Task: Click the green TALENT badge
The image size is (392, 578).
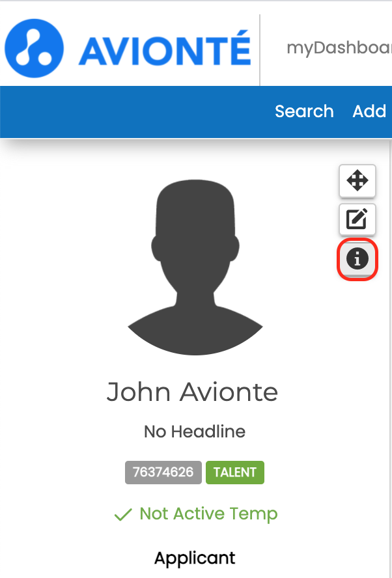Action: [x=235, y=472]
